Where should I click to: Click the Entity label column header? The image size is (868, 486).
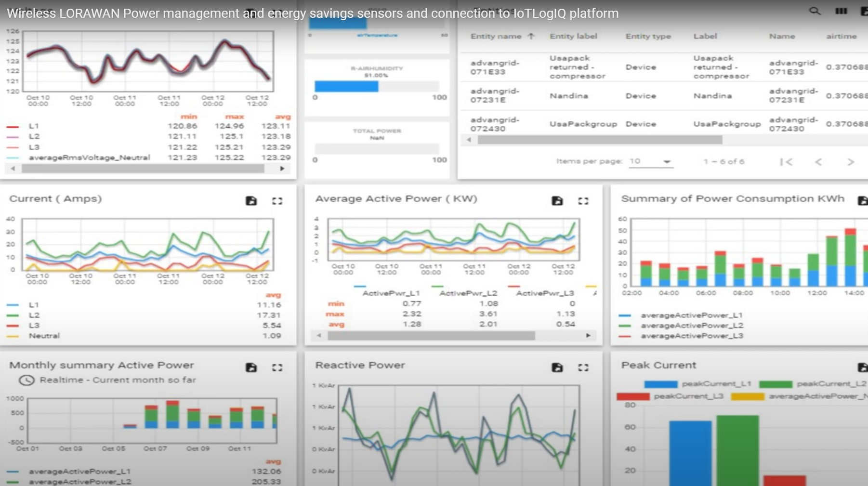573,36
